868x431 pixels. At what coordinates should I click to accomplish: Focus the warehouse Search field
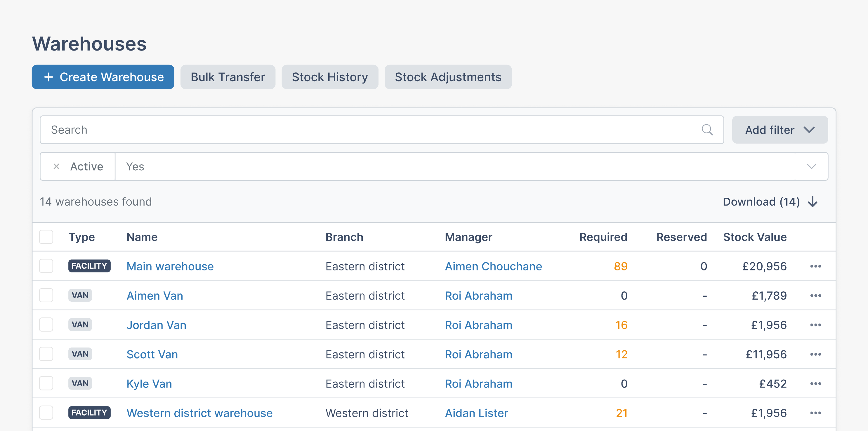click(x=371, y=130)
